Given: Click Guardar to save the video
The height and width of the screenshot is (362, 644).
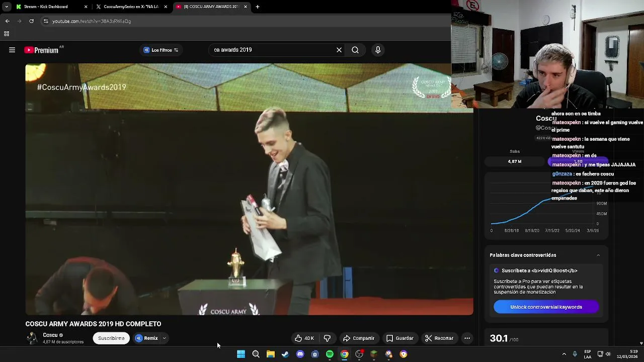Looking at the screenshot, I should tap(399, 338).
